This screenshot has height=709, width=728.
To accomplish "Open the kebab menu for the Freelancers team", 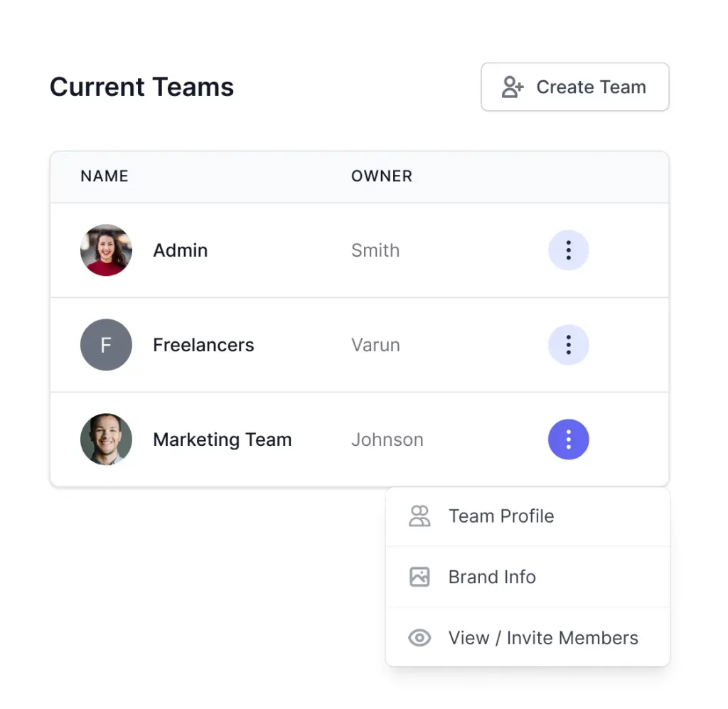I will click(x=568, y=345).
